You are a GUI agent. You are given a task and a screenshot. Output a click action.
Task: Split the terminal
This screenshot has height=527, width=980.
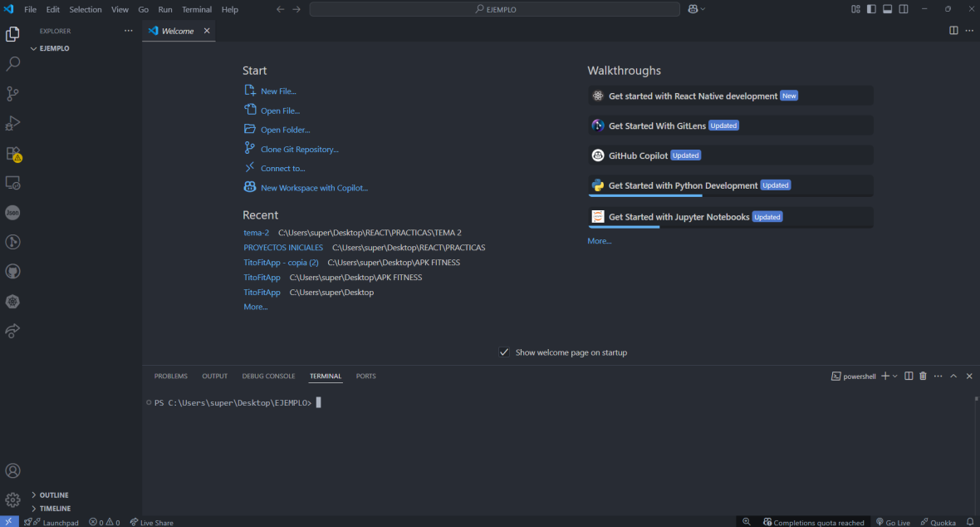point(909,377)
